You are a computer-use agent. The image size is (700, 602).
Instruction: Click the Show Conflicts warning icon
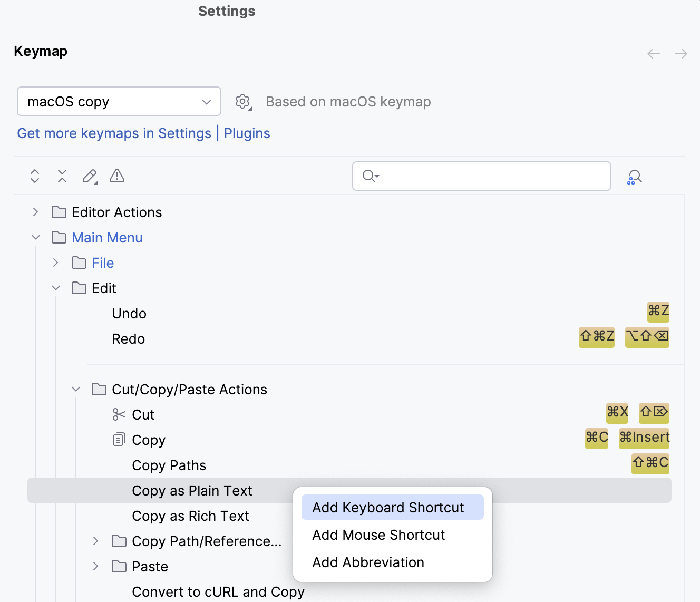point(117,176)
